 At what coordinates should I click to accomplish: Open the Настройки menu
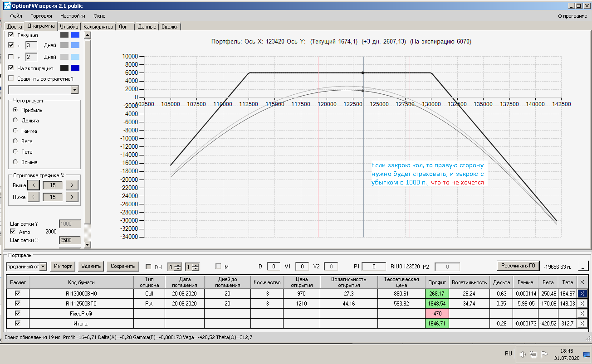point(73,16)
